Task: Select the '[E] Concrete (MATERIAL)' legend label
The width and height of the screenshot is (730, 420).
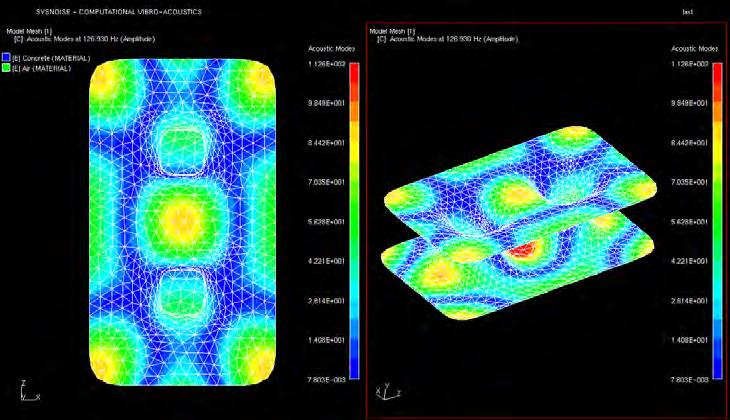Action: [51, 58]
